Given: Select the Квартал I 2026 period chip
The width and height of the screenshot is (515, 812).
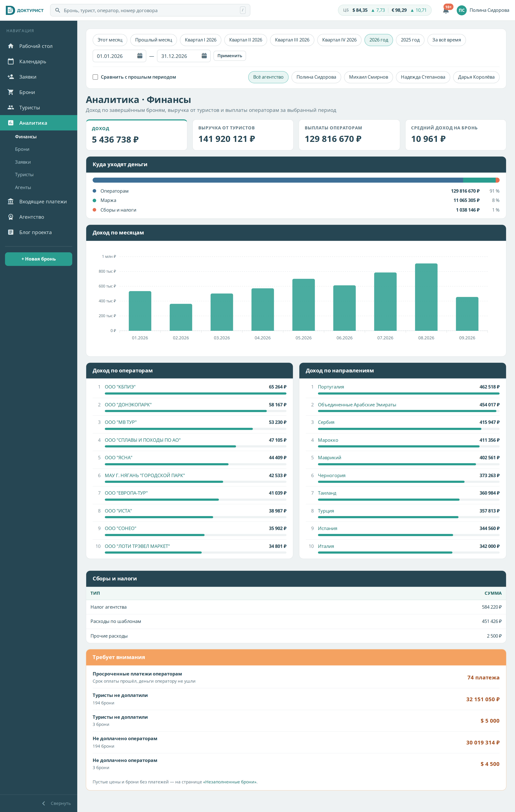Looking at the screenshot, I should coord(200,40).
